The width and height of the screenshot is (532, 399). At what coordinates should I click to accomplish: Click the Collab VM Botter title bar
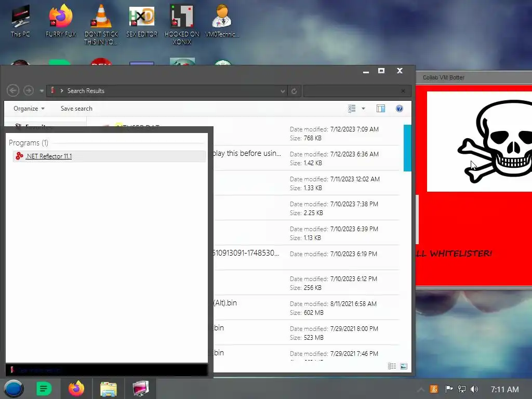[x=474, y=78]
